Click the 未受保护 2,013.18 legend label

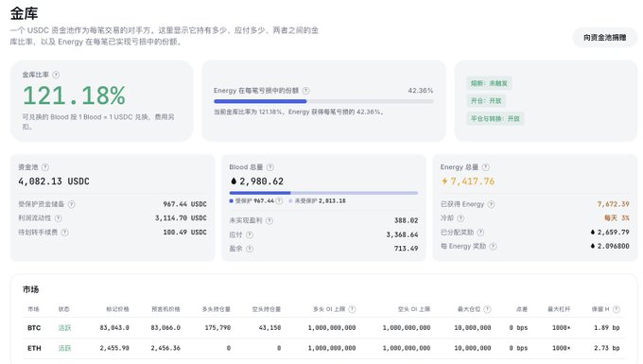[317, 200]
